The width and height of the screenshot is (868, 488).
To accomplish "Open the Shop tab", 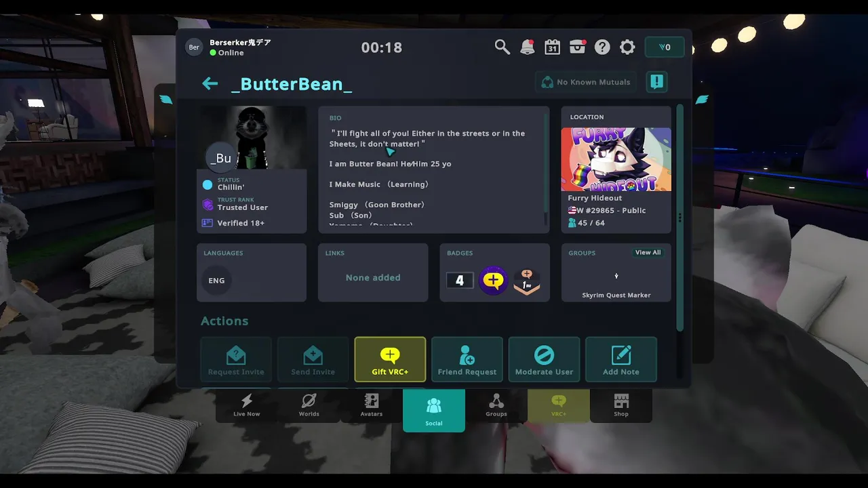I will tap(621, 405).
